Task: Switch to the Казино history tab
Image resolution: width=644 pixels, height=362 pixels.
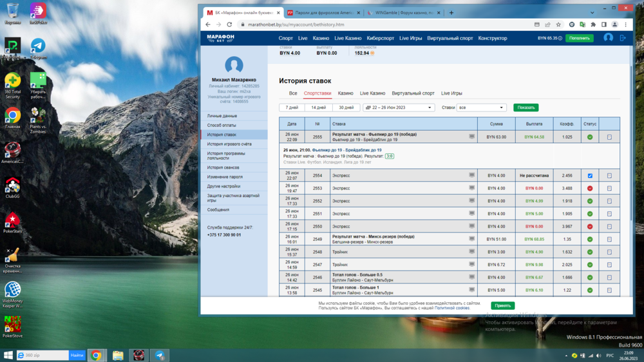Action: [x=345, y=93]
